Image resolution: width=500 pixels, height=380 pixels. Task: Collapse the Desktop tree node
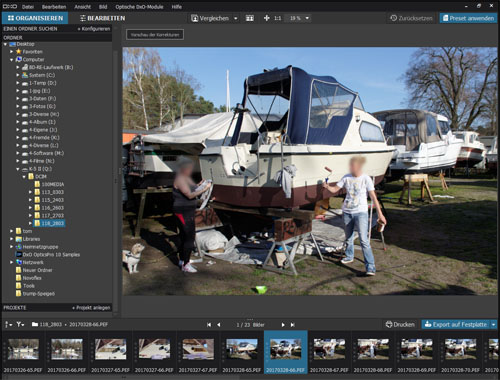point(6,44)
